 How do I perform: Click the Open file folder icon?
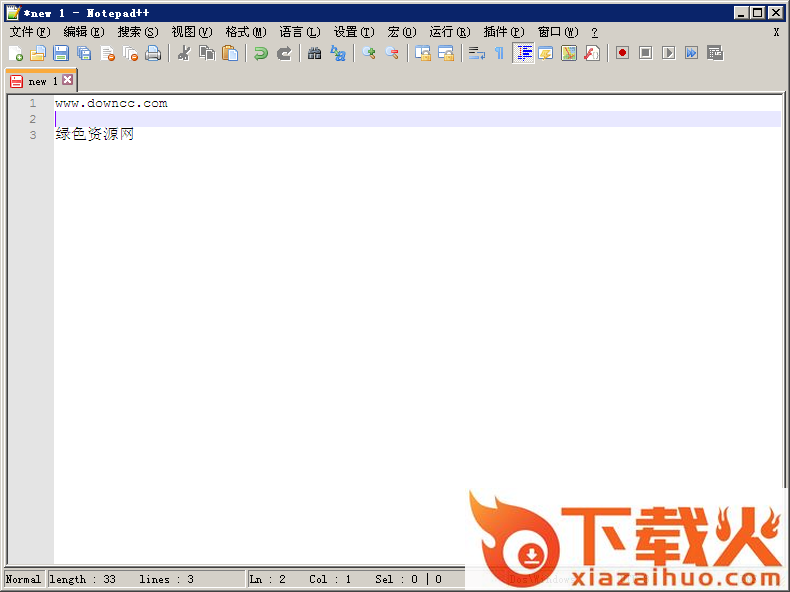tap(38, 53)
